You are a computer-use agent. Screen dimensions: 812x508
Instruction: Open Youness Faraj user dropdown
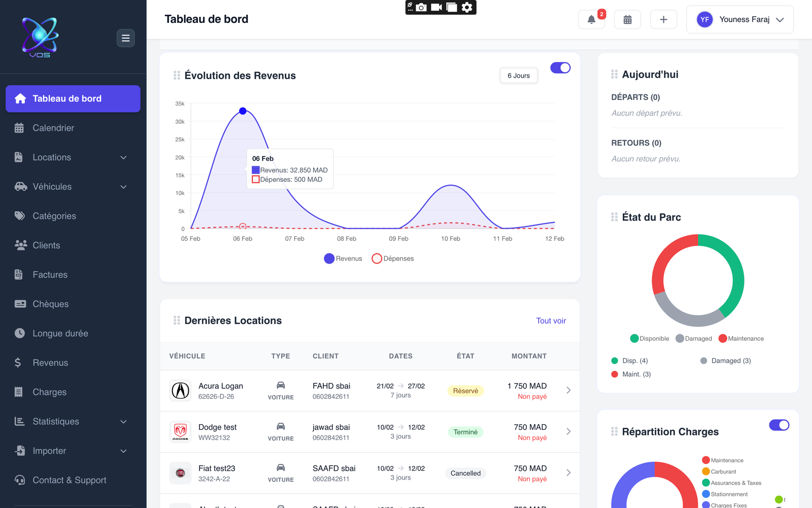tap(739, 20)
